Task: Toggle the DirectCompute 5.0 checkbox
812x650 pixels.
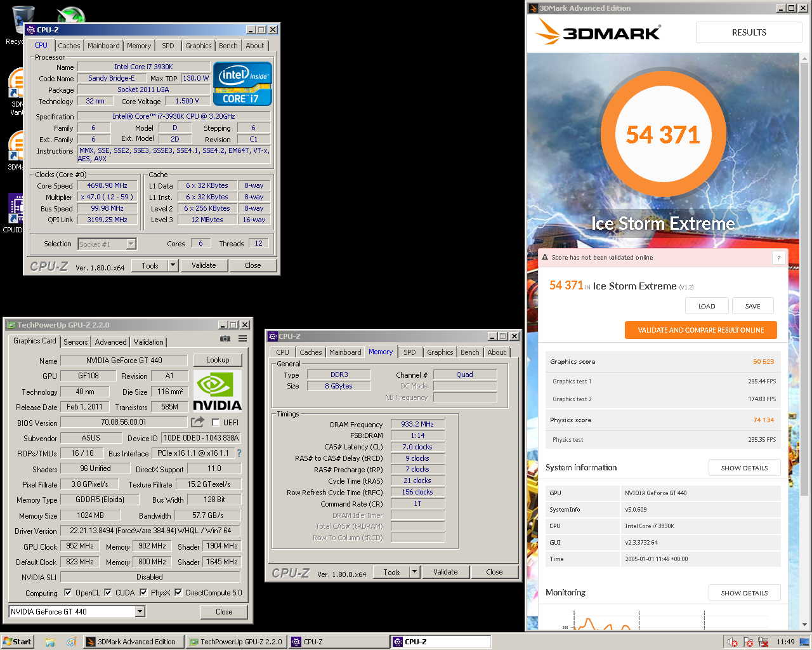Action: (x=178, y=592)
